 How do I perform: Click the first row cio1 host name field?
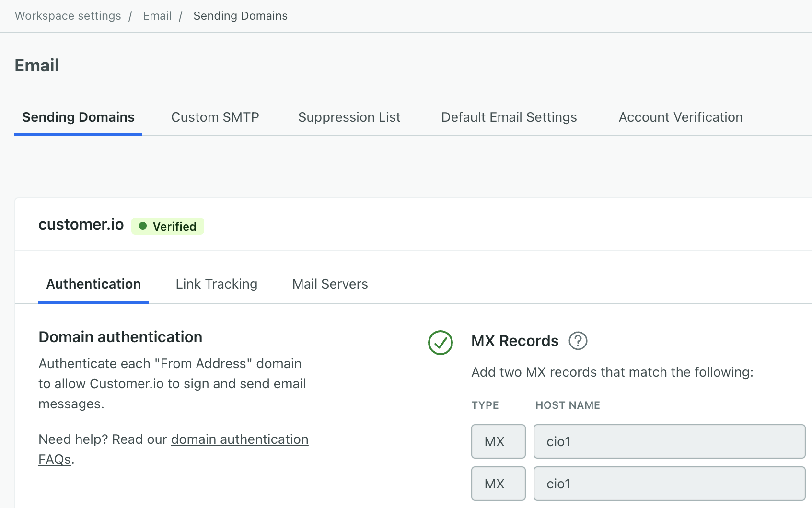click(669, 441)
